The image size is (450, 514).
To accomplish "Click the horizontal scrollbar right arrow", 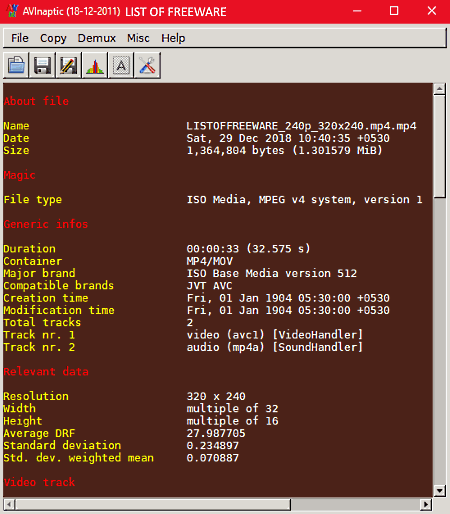I will (426, 504).
